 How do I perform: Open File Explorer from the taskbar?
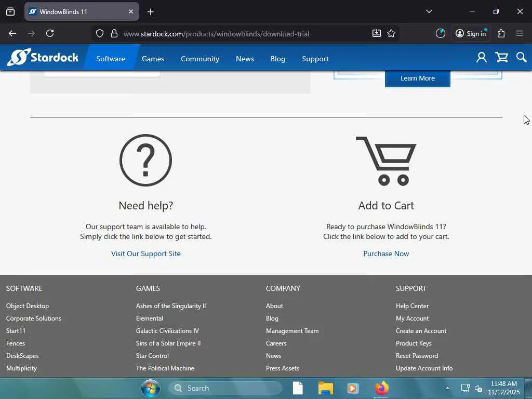click(325, 388)
